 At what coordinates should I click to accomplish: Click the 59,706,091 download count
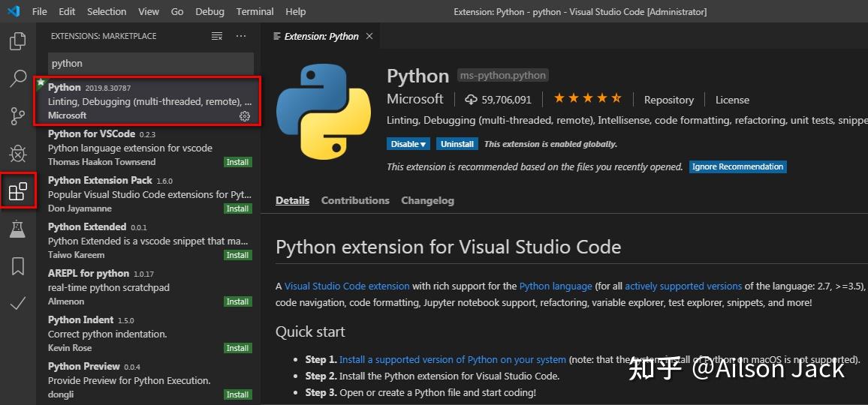[507, 100]
